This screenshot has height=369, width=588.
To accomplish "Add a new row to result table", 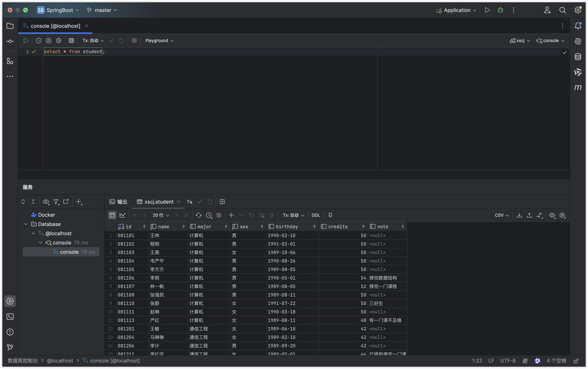I will coord(231,215).
